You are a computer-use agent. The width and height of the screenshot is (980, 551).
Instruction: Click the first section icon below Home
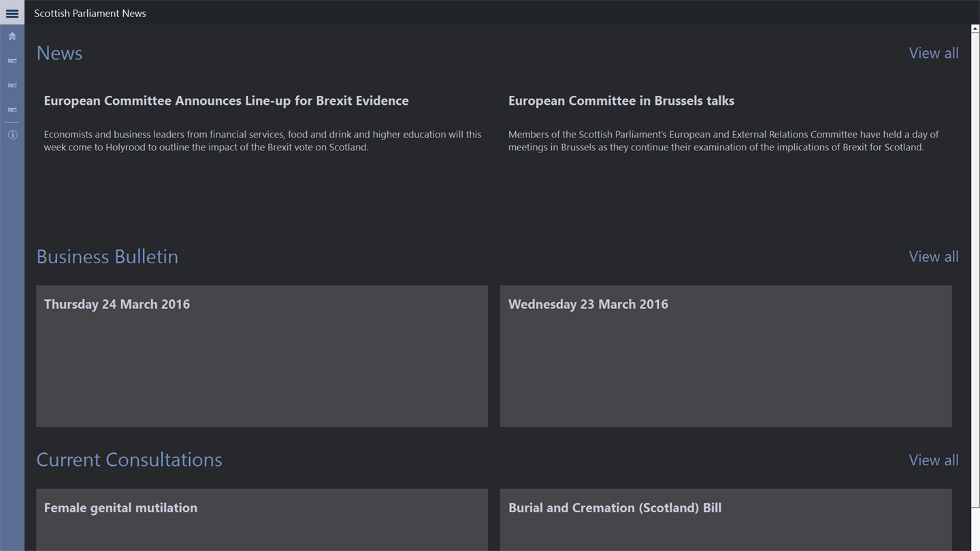[x=12, y=61]
